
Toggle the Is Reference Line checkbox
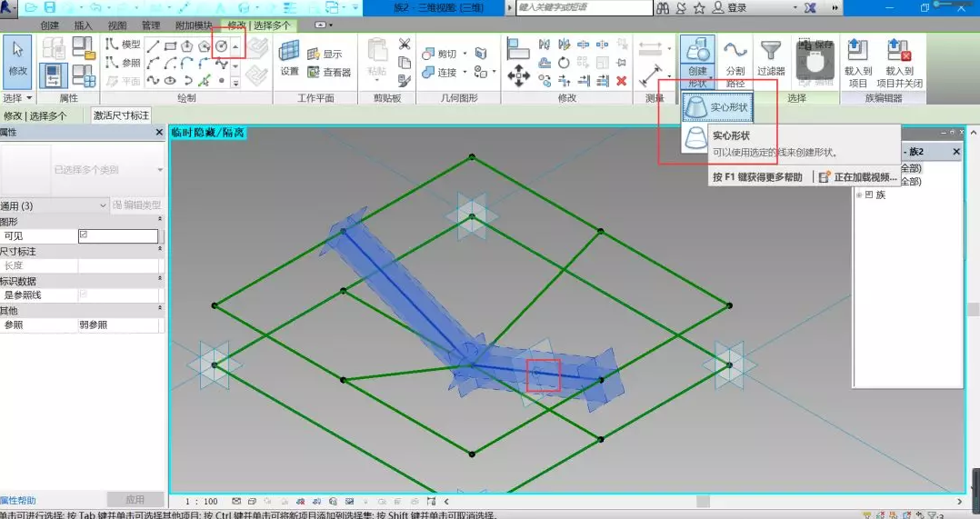point(84,295)
